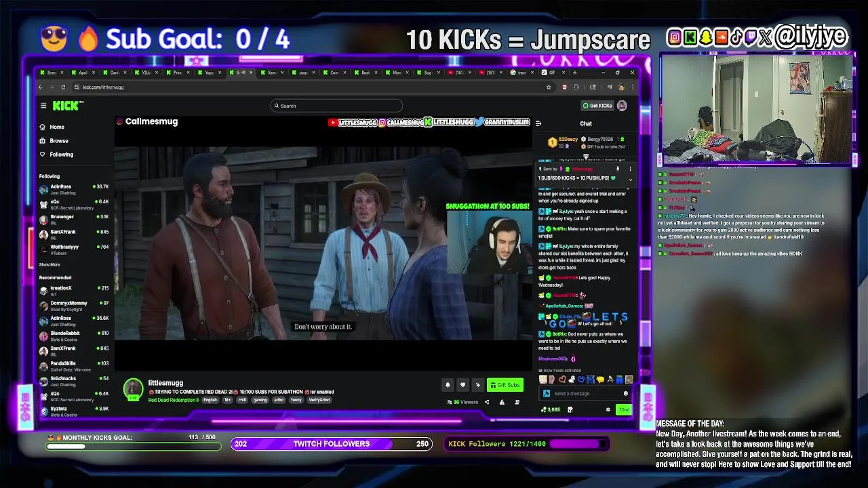Click the littlesmugg streamer avatar
868x488 pixels.
133,389
